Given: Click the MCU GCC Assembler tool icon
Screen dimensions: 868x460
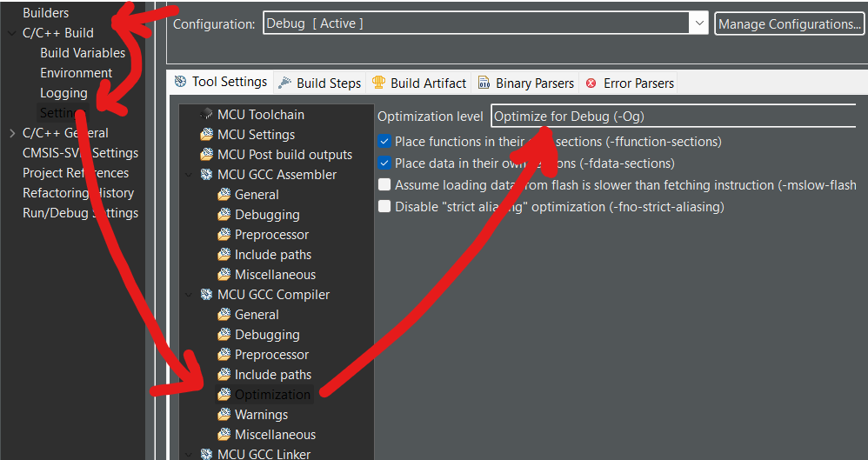Looking at the screenshot, I should [x=206, y=175].
